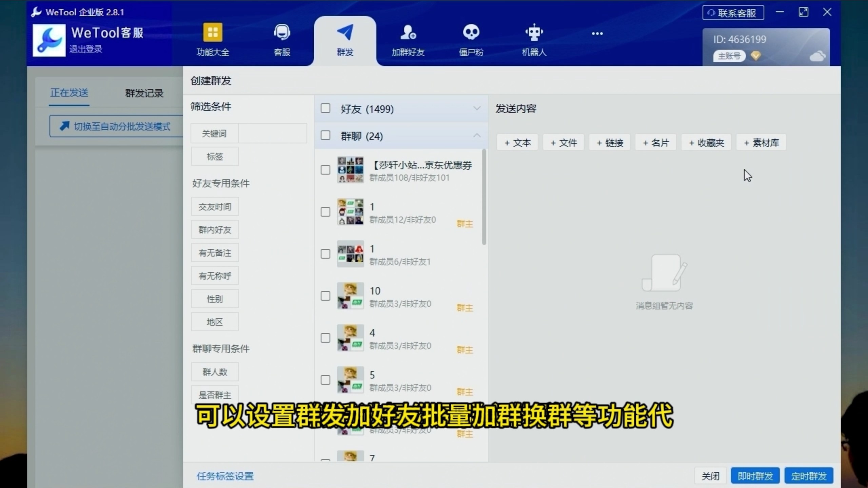Screen dimensions: 868x488
Task: Open the 性别 filter
Action: 215,299
